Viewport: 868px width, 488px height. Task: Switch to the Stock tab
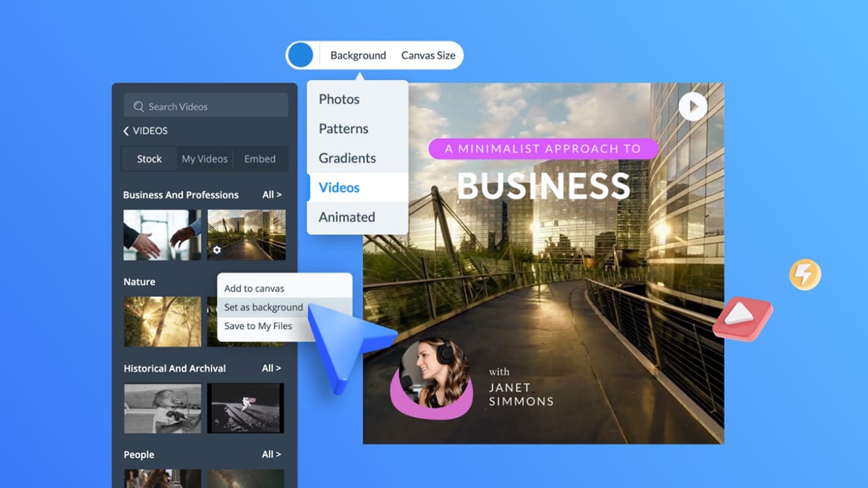coord(148,158)
